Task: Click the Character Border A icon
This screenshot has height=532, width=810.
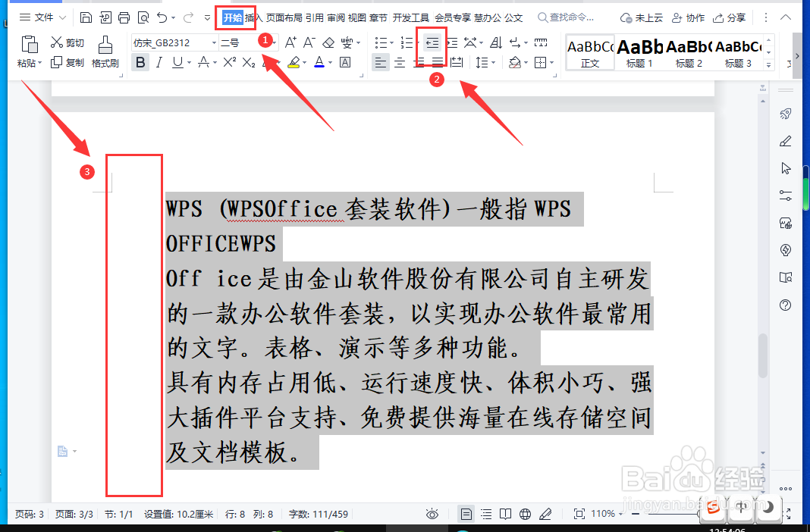Action: pos(345,62)
